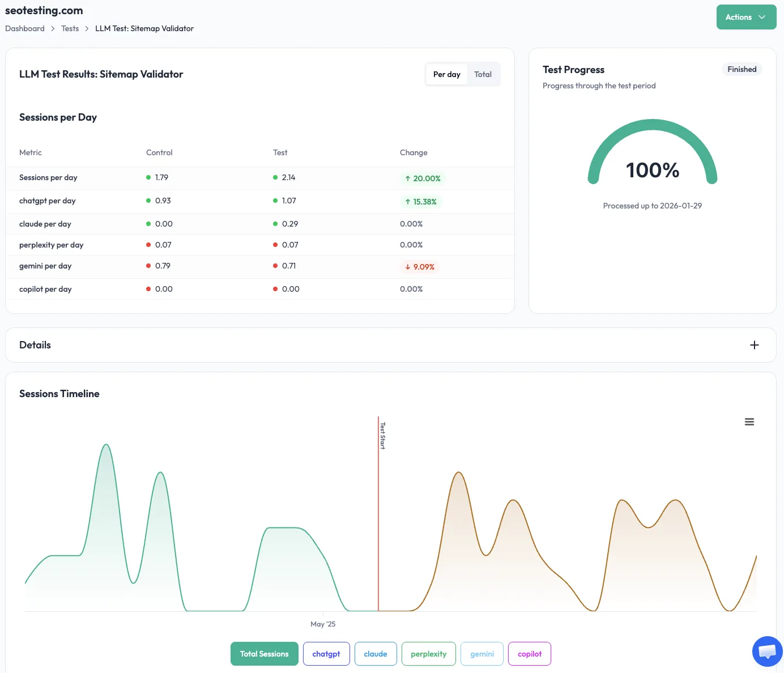This screenshot has height=673, width=784.
Task: Switch to the Total tab
Action: click(483, 74)
